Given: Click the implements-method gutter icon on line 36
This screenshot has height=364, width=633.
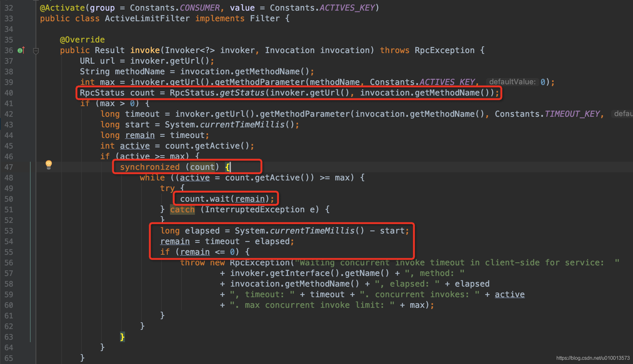Looking at the screenshot, I should pyautogui.click(x=21, y=50).
